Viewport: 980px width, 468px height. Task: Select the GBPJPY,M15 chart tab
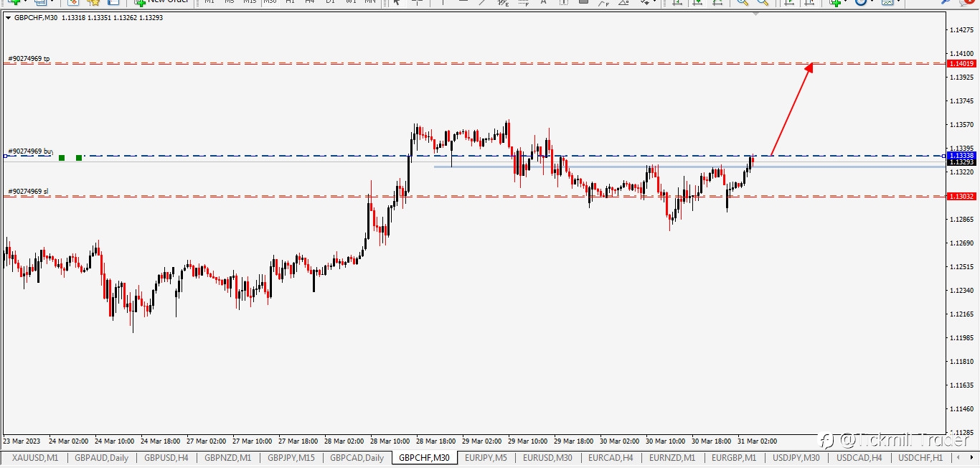(x=291, y=457)
